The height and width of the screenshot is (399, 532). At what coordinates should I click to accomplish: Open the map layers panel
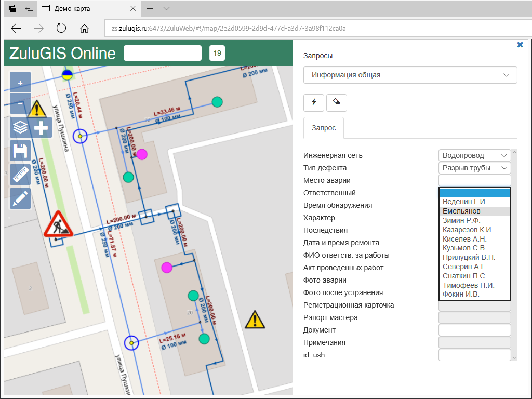coord(20,127)
